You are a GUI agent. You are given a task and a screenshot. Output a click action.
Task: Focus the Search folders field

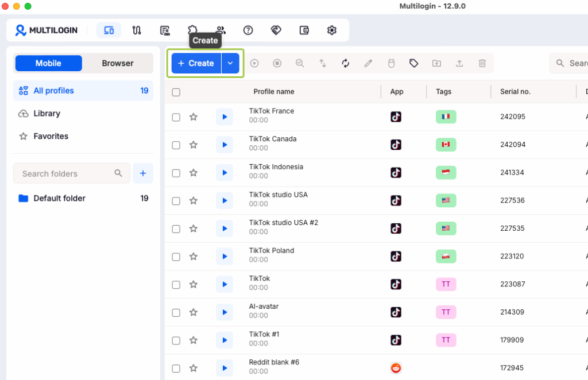(72, 173)
